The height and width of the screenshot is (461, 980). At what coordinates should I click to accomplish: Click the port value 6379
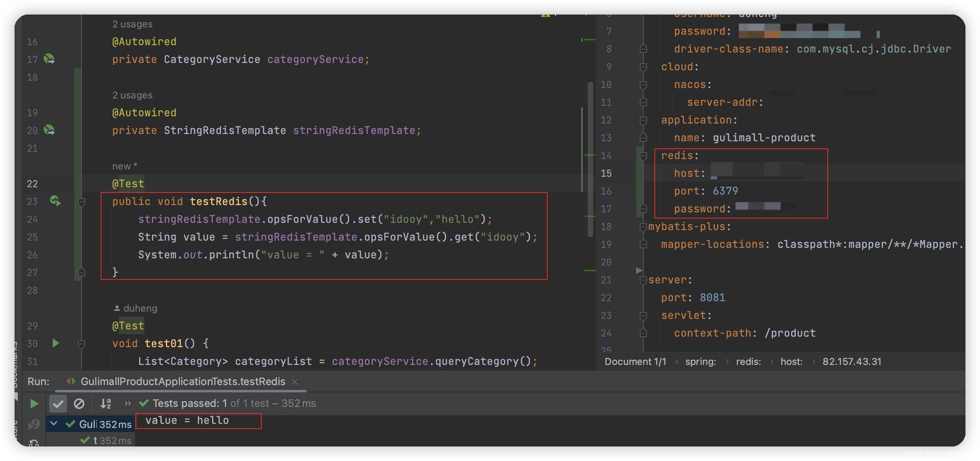(725, 191)
